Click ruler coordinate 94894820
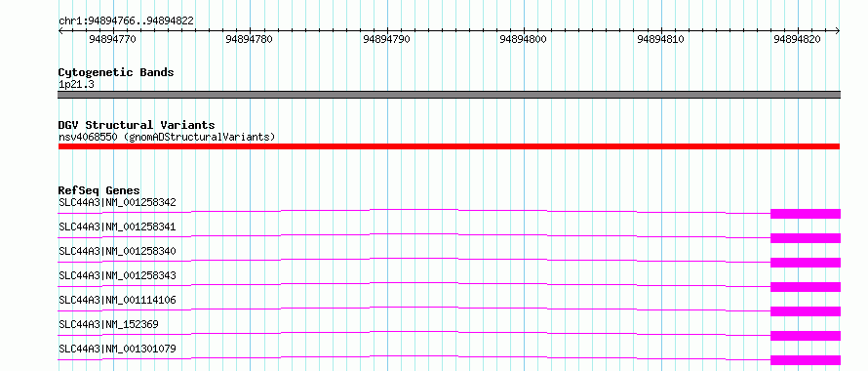The height and width of the screenshot is (371, 868). pyautogui.click(x=797, y=39)
